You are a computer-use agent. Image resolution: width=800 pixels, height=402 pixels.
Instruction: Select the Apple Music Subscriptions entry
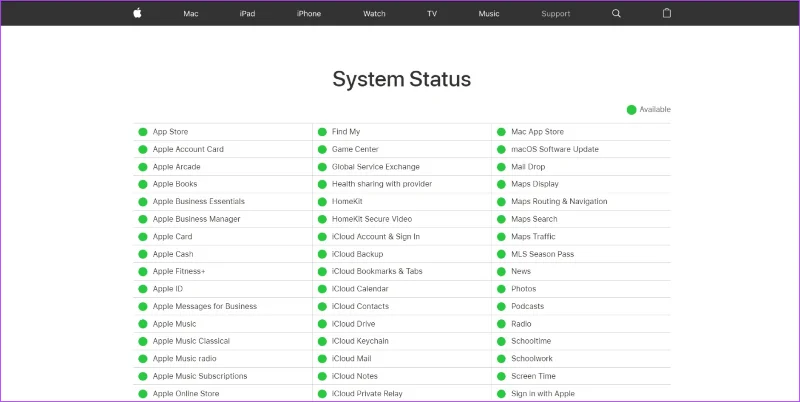click(200, 376)
